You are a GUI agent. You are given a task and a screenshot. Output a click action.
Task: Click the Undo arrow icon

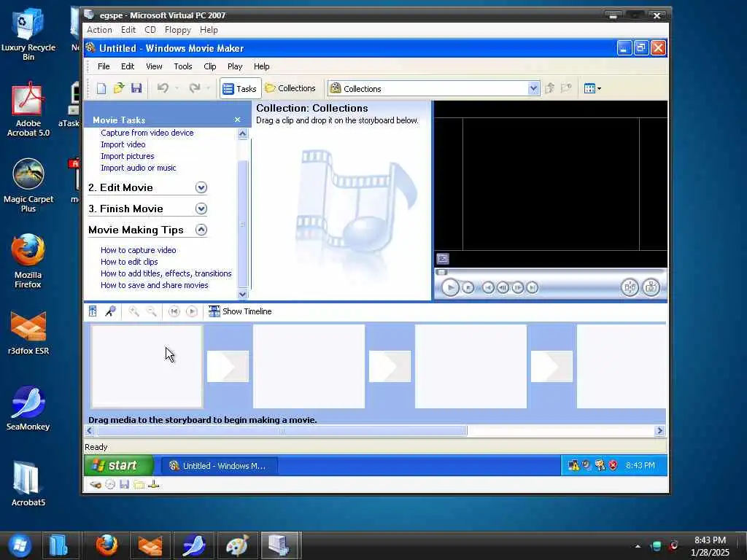tap(163, 88)
